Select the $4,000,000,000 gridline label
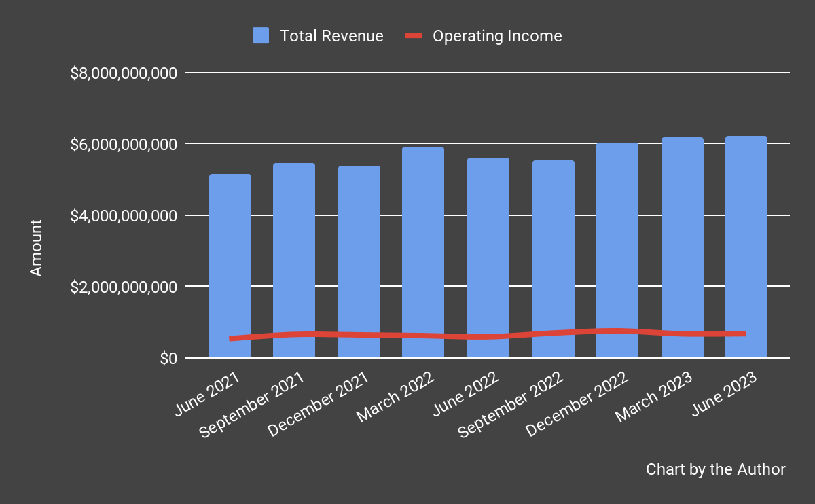 [124, 215]
